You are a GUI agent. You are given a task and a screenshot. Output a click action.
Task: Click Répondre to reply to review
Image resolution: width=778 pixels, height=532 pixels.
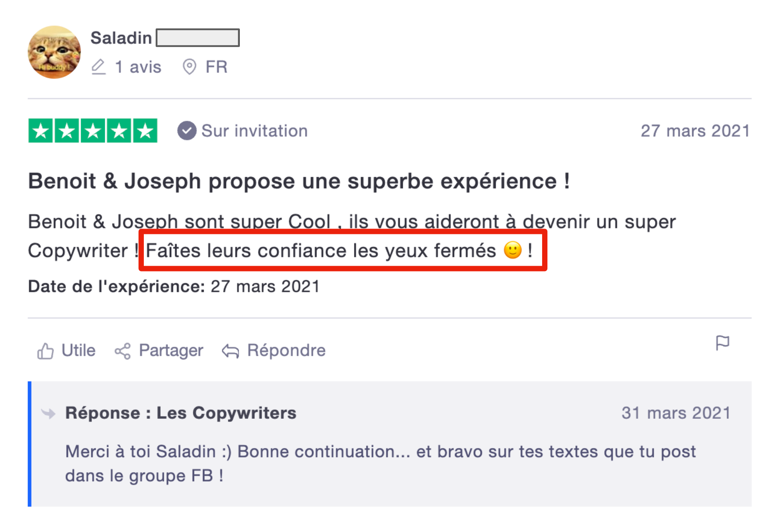(286, 351)
